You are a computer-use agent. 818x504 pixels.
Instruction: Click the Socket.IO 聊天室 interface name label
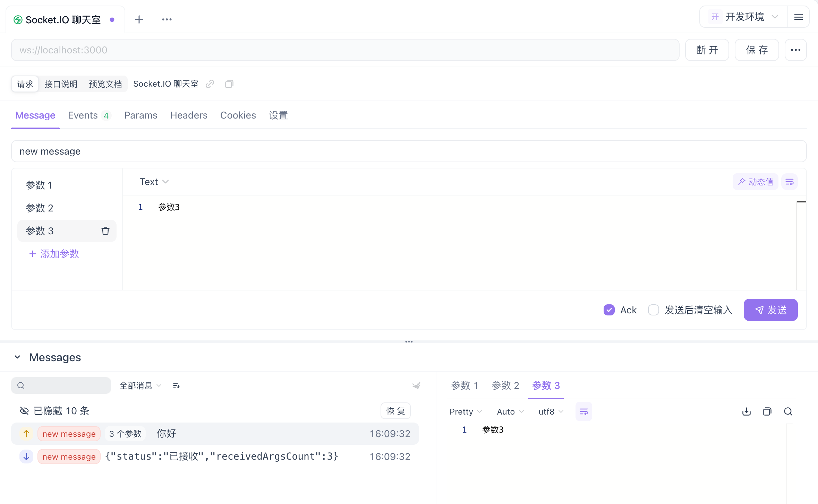coord(166,84)
